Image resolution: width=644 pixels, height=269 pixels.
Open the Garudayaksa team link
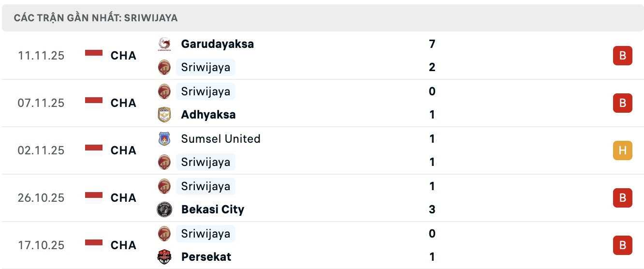click(217, 44)
